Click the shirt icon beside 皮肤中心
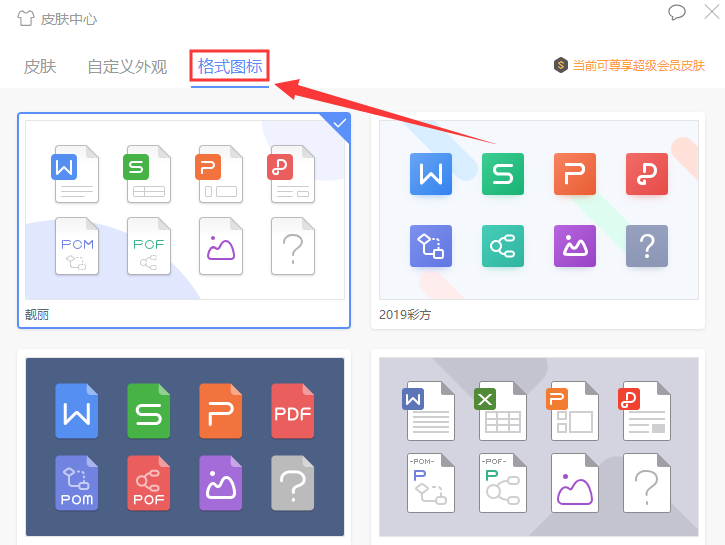The image size is (725, 545). pos(26,18)
